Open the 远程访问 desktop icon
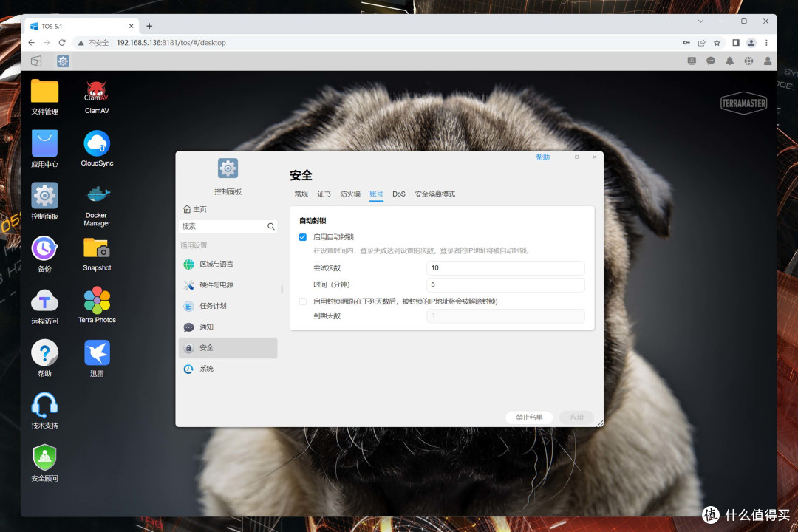Image resolution: width=798 pixels, height=532 pixels. pyautogui.click(x=45, y=306)
